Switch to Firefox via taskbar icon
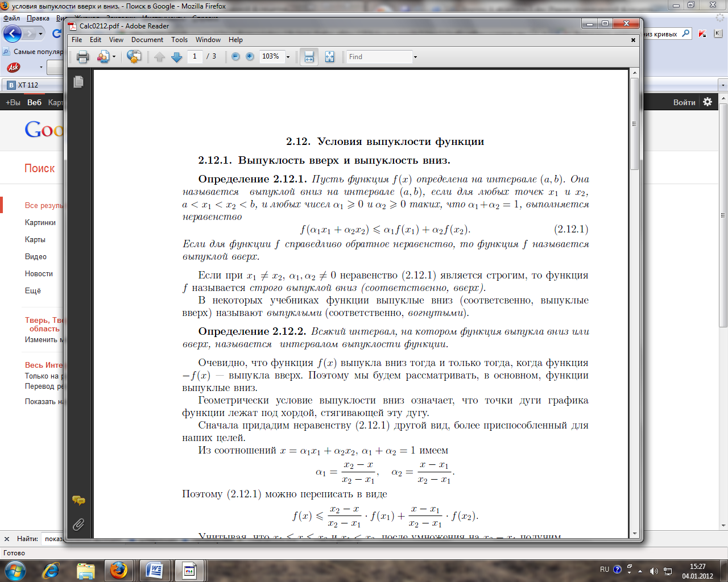The height and width of the screenshot is (582, 728). tap(119, 570)
